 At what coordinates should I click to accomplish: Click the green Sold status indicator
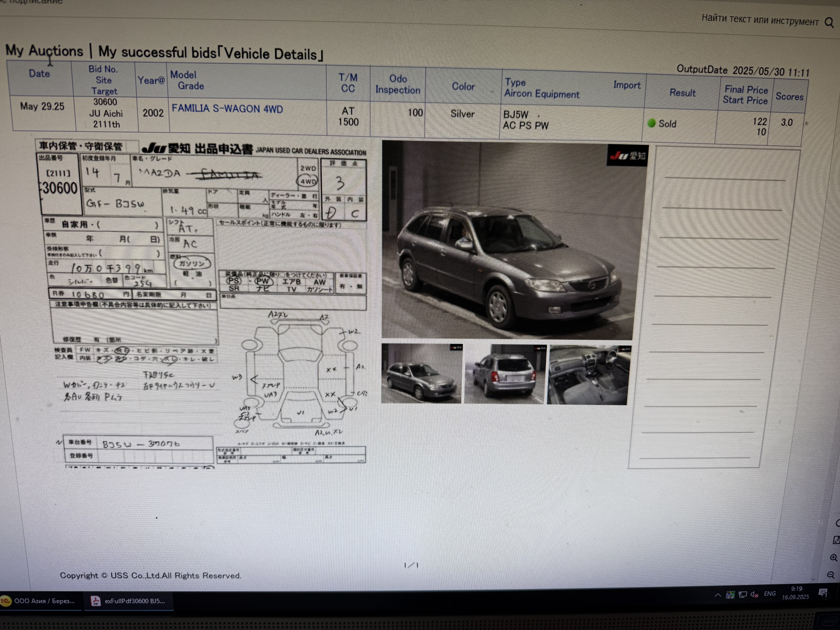click(x=652, y=123)
